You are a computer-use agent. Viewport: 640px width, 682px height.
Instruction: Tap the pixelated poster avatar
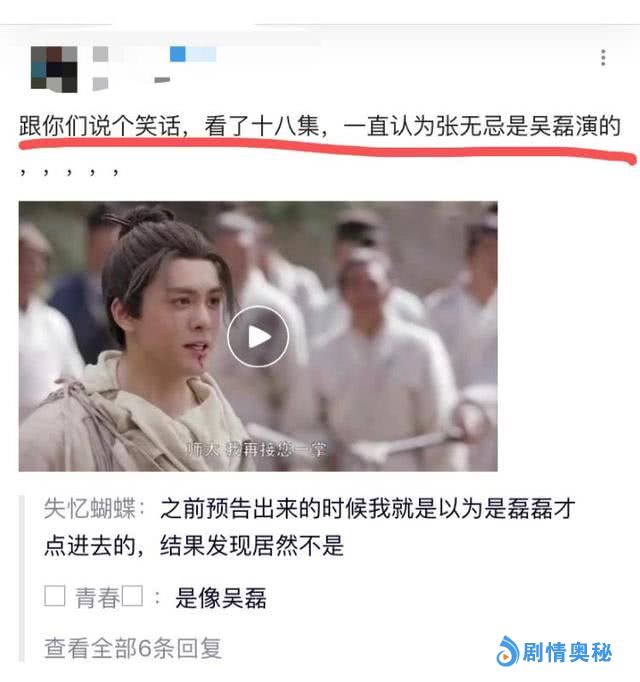(x=54, y=69)
